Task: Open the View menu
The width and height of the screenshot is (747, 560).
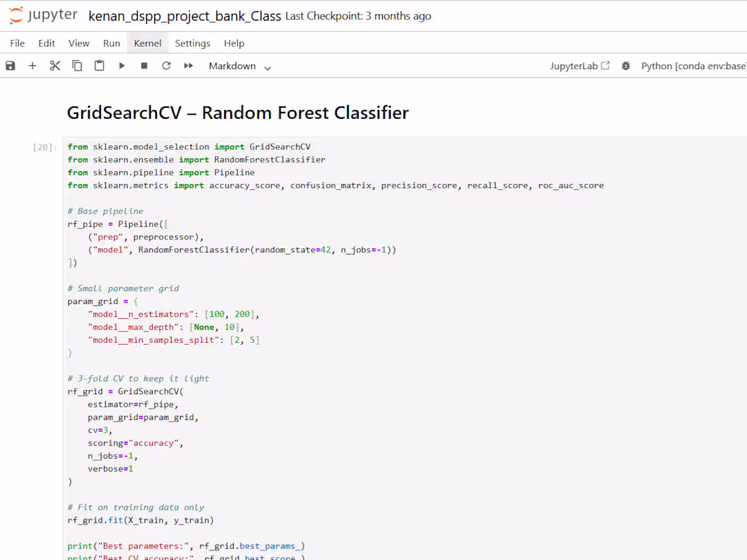Action: coord(79,43)
